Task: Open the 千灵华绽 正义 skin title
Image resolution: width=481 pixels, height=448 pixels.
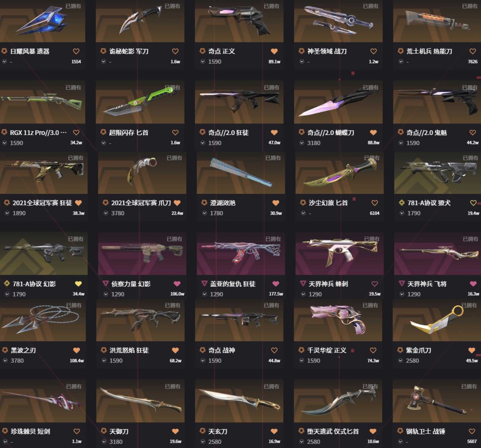Action: pyautogui.click(x=327, y=350)
